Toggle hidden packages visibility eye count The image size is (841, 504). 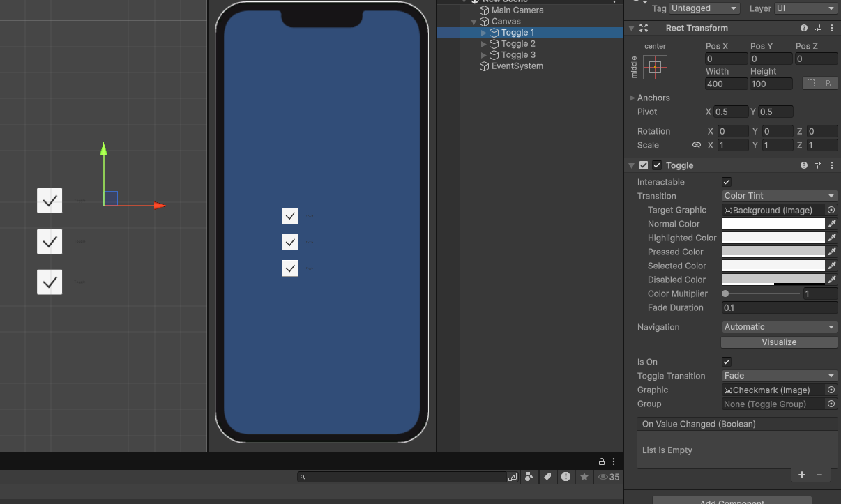pyautogui.click(x=609, y=477)
